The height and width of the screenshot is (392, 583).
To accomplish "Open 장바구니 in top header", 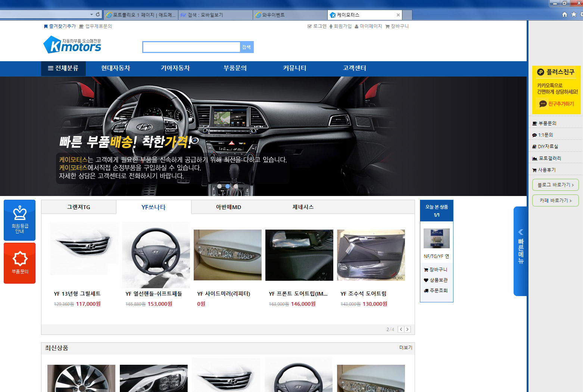I will (x=397, y=26).
